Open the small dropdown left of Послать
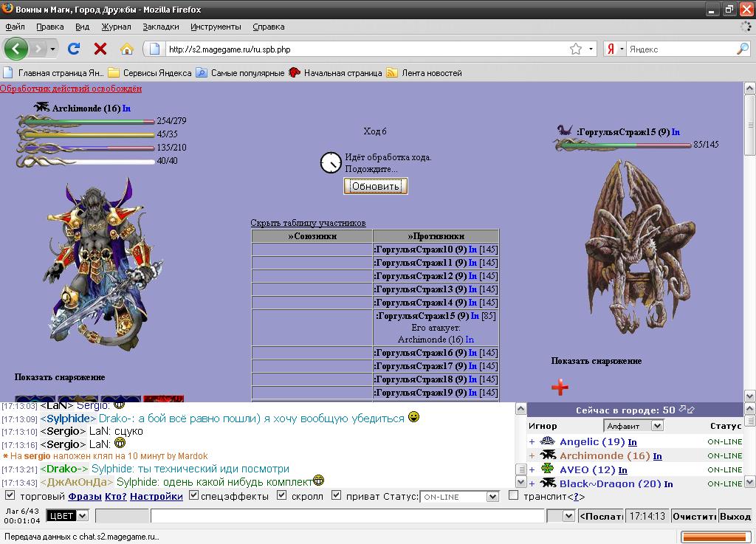This screenshot has height=544, width=756. [561, 516]
